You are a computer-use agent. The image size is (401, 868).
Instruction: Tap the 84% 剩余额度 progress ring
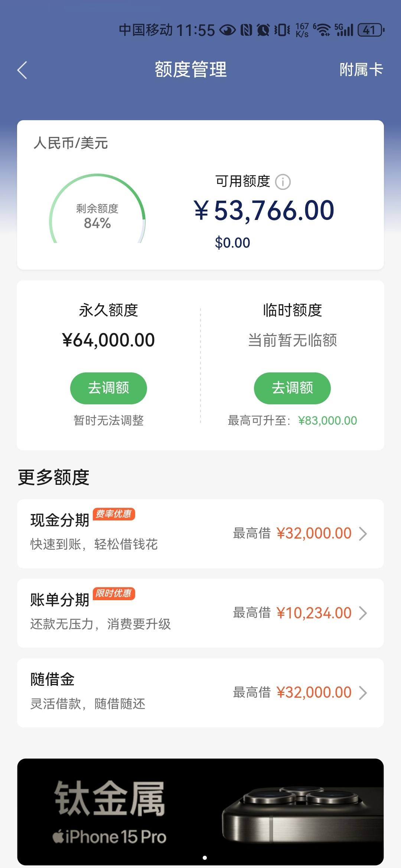(97, 209)
